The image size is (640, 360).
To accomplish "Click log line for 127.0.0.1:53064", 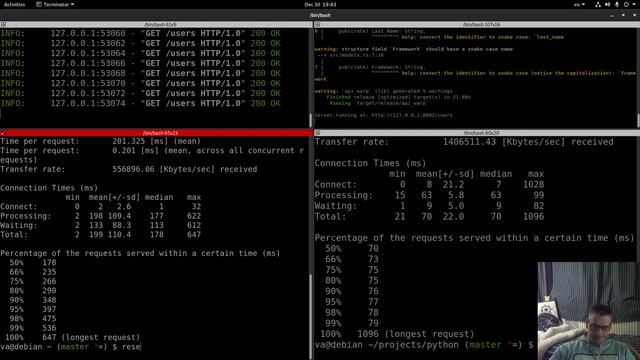I will [x=140, y=53].
